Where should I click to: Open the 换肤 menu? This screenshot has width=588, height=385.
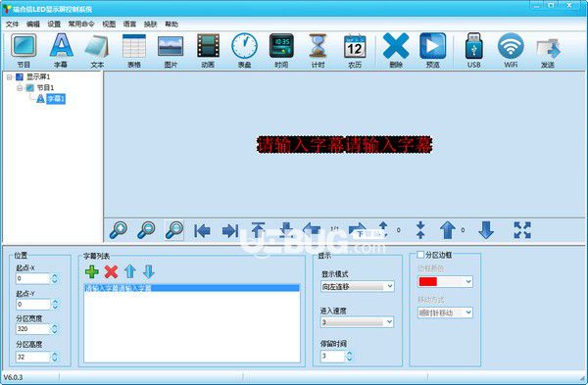[150, 24]
